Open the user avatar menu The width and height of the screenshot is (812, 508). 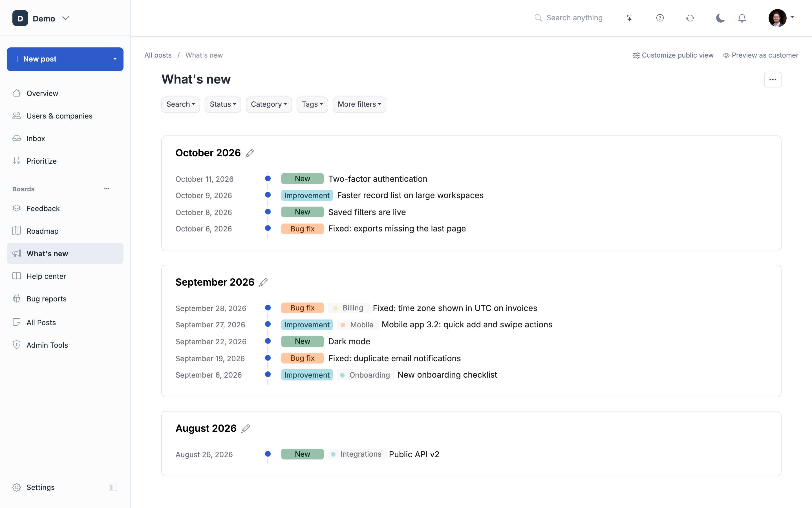tap(781, 18)
